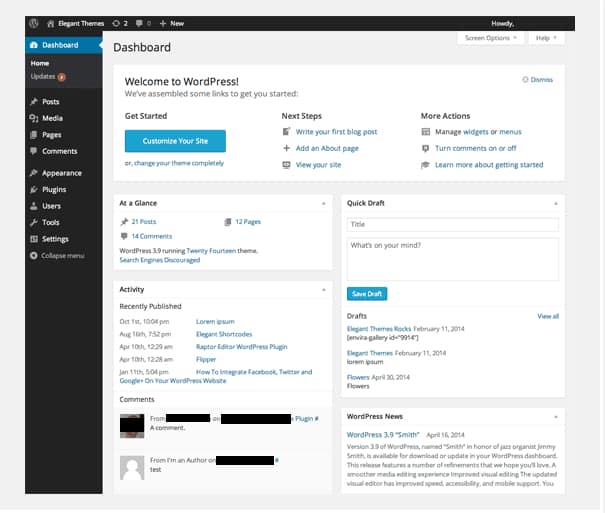605x513 pixels.
Task: Click the Pages icon in sidebar
Action: [34, 135]
